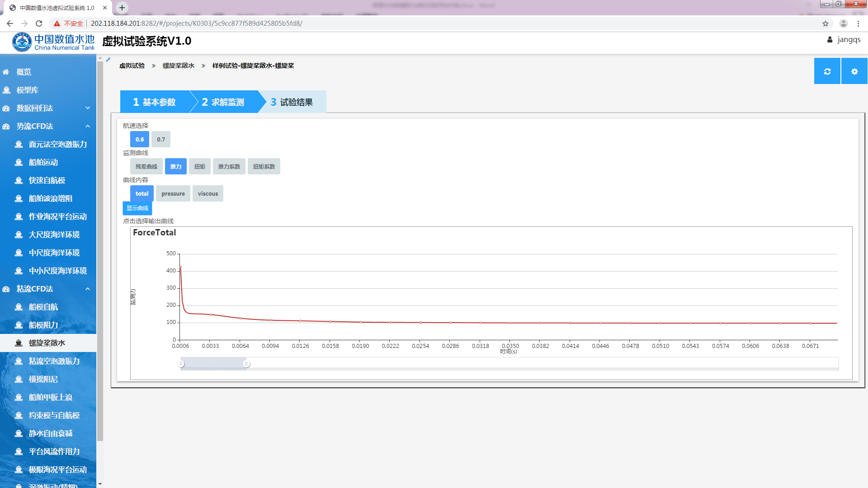Click the chart zoom slider right handle
Screen dimensions: 868x488
click(246, 364)
